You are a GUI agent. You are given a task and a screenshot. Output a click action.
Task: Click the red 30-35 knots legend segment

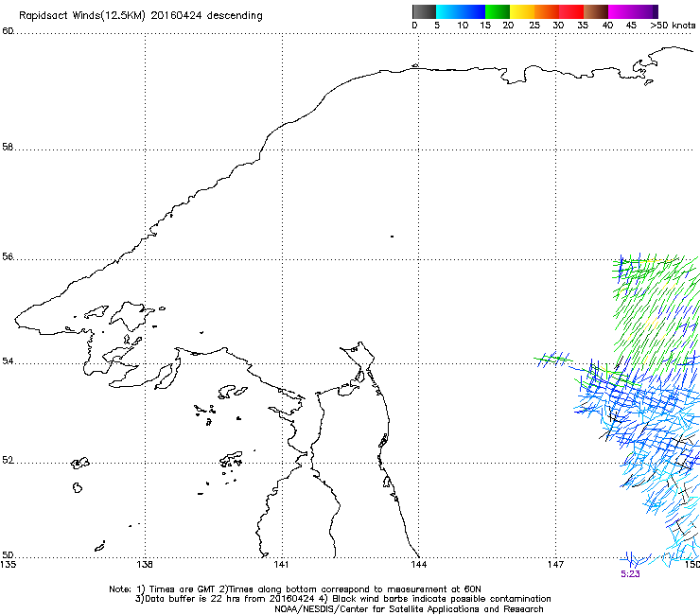[x=571, y=11]
